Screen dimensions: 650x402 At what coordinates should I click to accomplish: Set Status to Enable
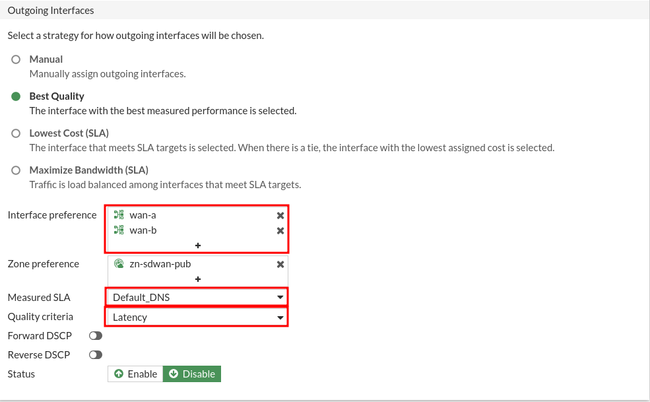(x=136, y=374)
